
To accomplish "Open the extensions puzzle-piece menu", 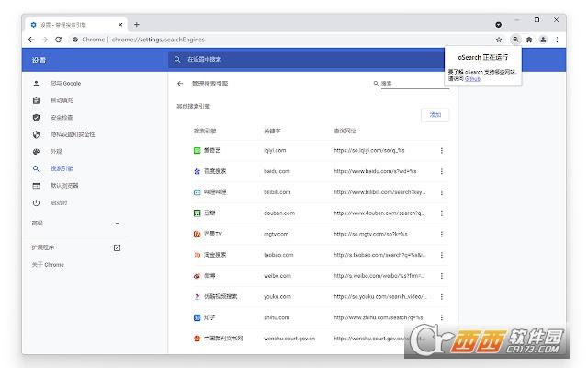I will [529, 40].
